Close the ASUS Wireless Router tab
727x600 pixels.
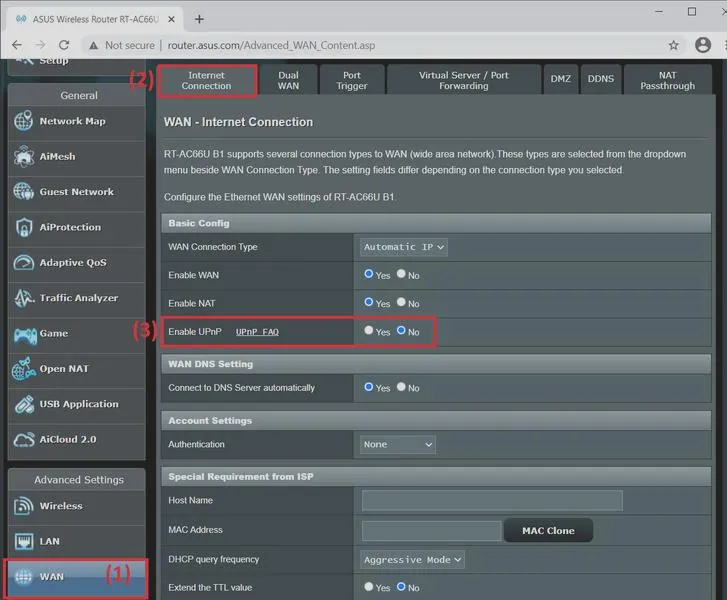[x=171, y=19]
